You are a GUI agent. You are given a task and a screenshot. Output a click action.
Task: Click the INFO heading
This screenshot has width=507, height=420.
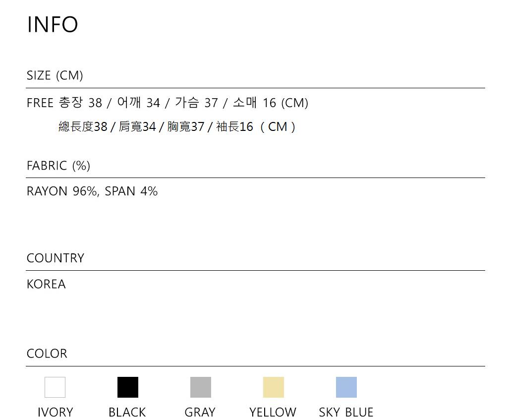[x=52, y=24]
